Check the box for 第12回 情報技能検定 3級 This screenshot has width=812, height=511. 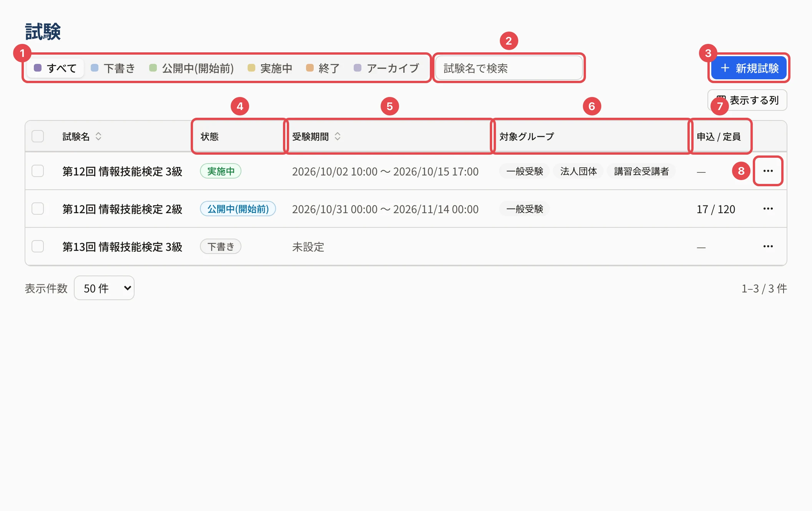click(x=38, y=171)
